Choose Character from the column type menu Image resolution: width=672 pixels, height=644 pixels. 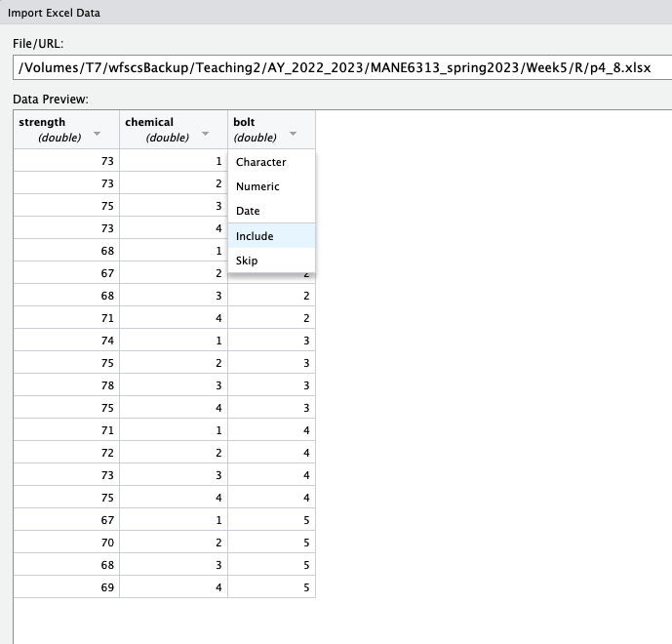coord(261,162)
